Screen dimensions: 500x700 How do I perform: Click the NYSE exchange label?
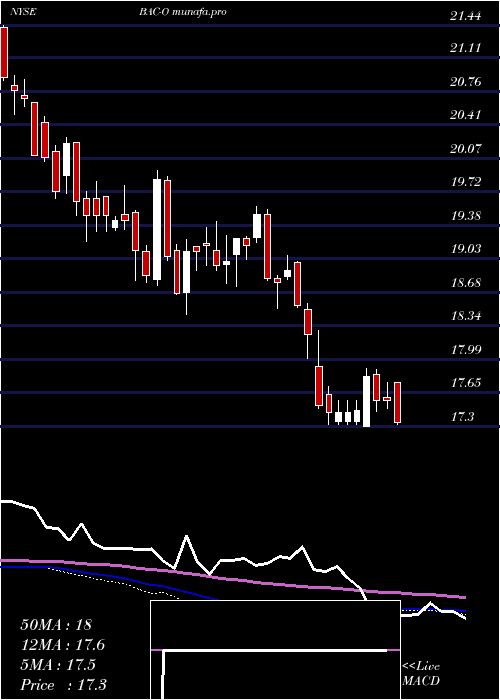coord(23,12)
